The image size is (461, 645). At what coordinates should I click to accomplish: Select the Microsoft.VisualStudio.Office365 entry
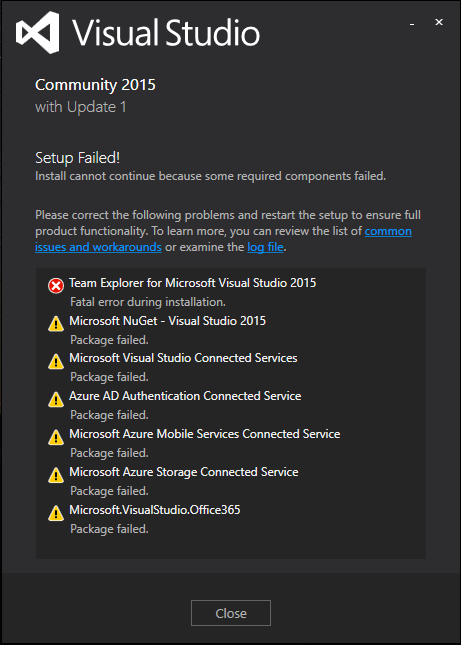tap(155, 510)
